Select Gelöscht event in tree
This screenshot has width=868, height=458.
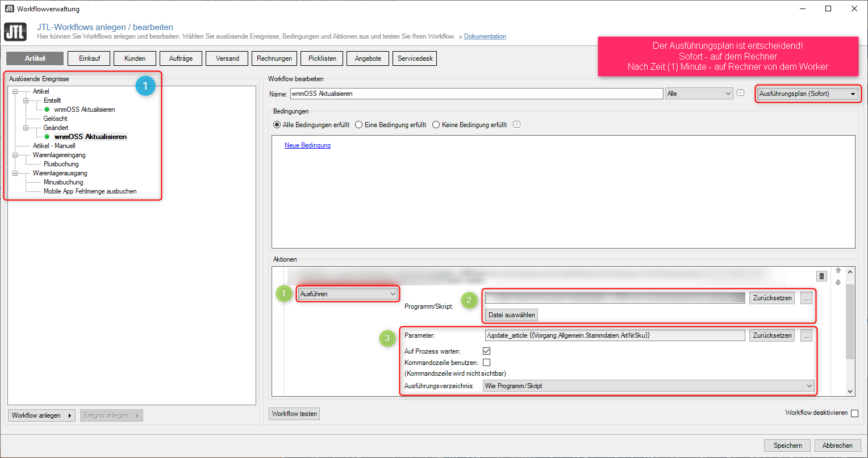(x=55, y=119)
